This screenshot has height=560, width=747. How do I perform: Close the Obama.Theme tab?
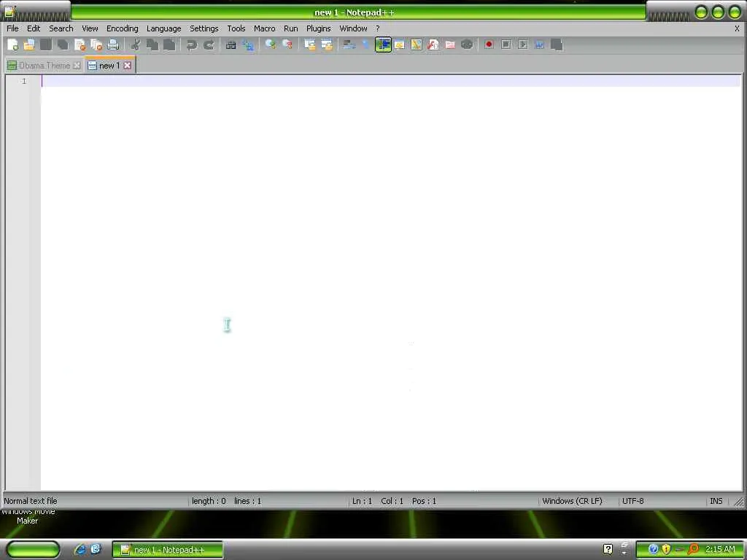tap(77, 66)
